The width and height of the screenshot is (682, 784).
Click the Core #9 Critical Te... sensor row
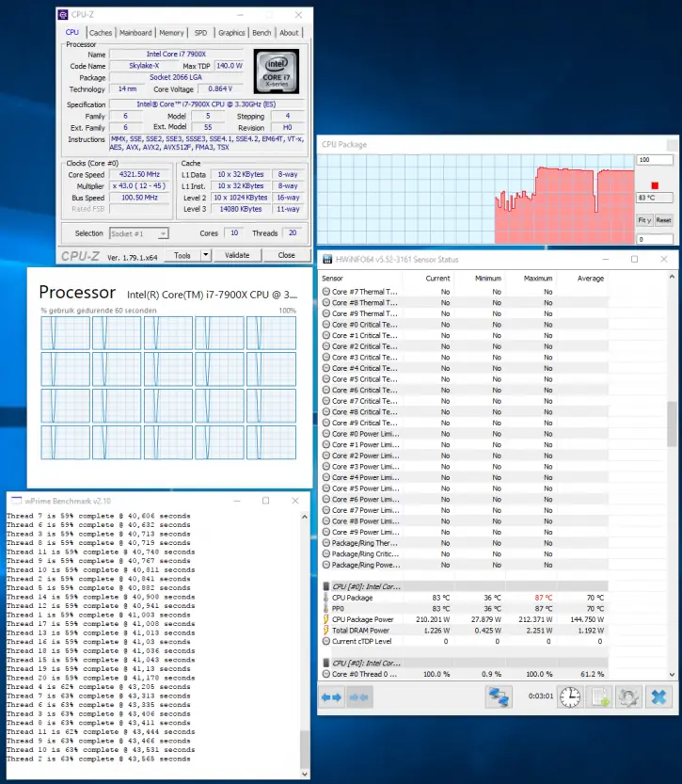[x=463, y=423]
